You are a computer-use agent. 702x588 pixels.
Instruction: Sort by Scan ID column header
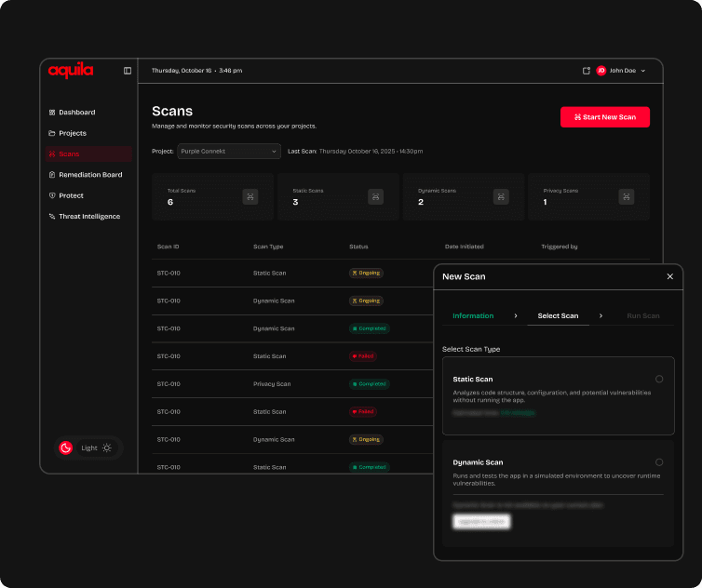(168, 247)
